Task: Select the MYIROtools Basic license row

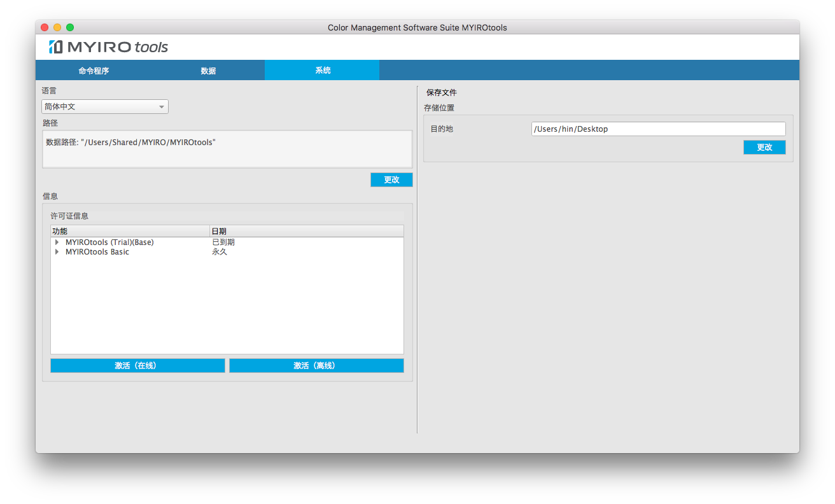Action: point(227,252)
